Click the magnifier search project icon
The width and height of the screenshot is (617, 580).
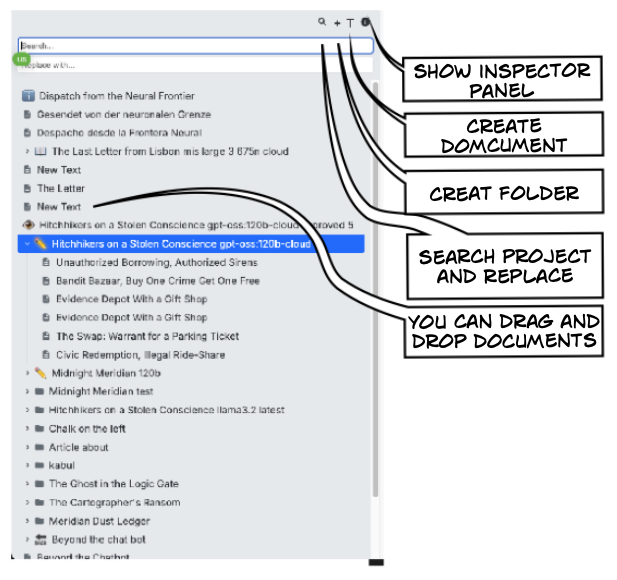click(x=322, y=21)
